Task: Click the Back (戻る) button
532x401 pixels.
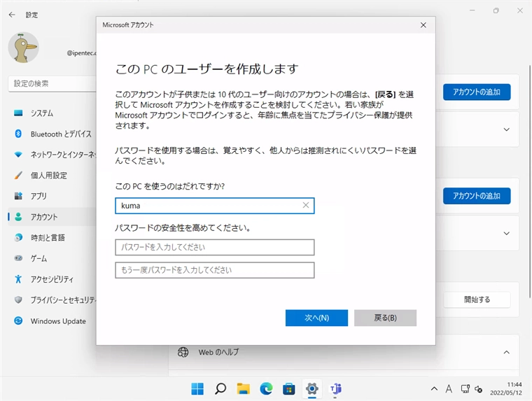Action: (385, 318)
